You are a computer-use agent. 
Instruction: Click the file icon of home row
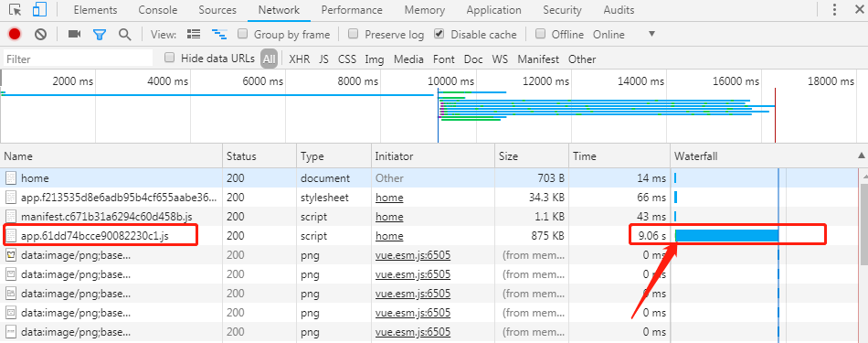[x=11, y=178]
